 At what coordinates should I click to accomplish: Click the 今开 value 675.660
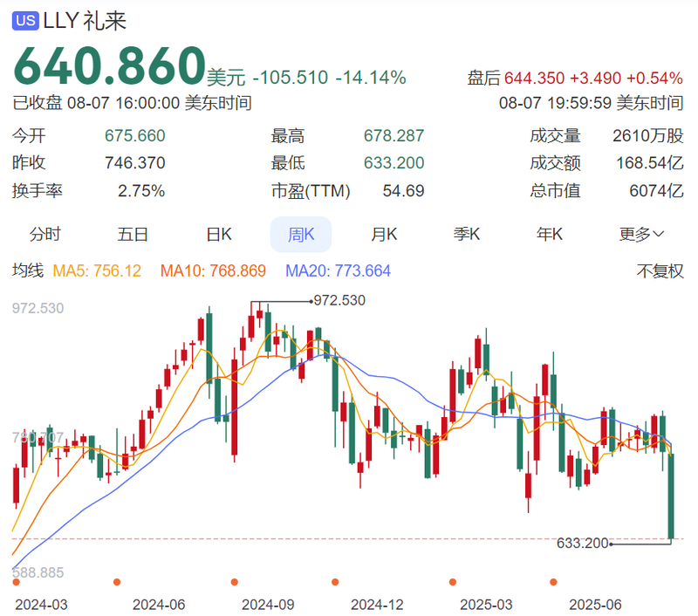point(135,136)
